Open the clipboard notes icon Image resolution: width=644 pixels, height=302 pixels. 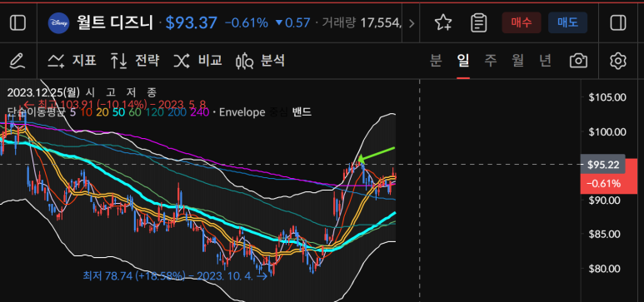coord(479,23)
